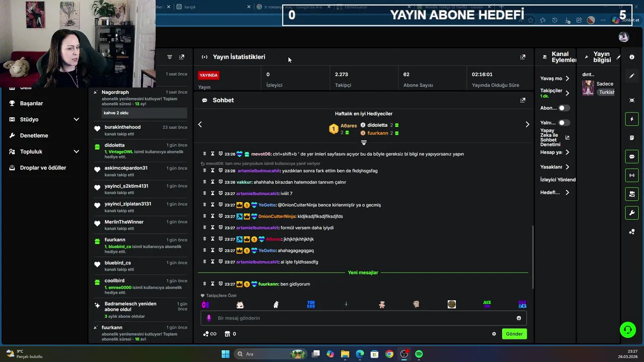Toggle the Yalnı... emote-only chat switch

pyautogui.click(x=564, y=123)
